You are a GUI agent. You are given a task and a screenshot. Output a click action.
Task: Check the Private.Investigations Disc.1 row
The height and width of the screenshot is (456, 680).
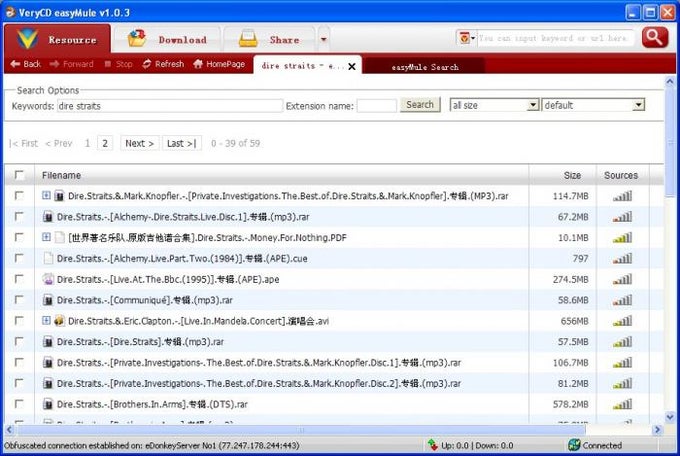[x=19, y=362]
